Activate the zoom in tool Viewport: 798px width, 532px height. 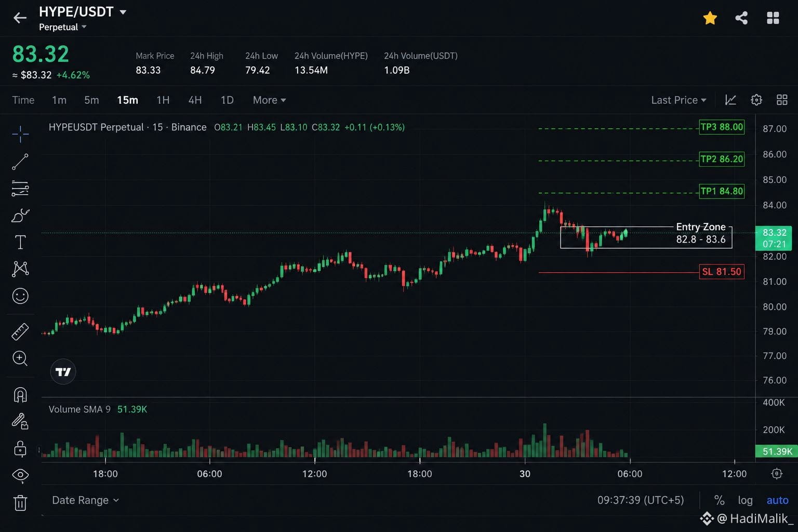coord(20,358)
